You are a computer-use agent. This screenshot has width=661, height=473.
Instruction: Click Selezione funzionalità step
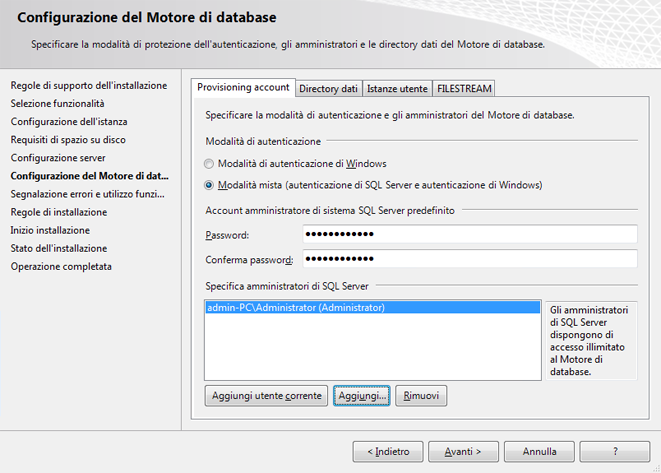pos(57,104)
